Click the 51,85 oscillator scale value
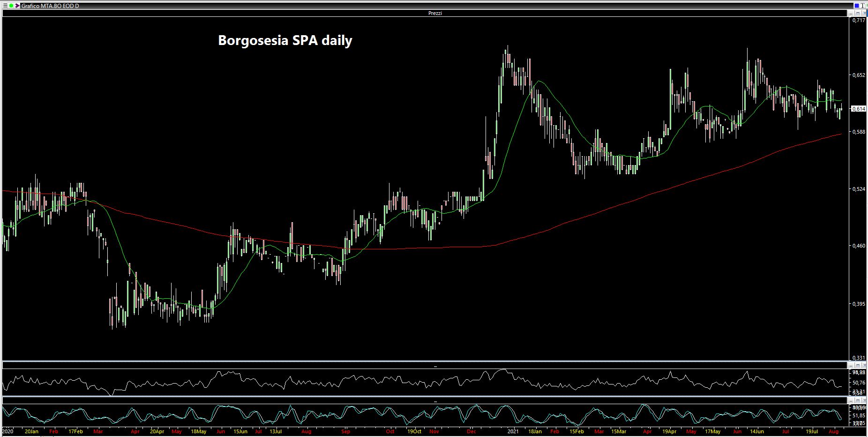Image resolution: width=868 pixels, height=437 pixels. pos(859,415)
